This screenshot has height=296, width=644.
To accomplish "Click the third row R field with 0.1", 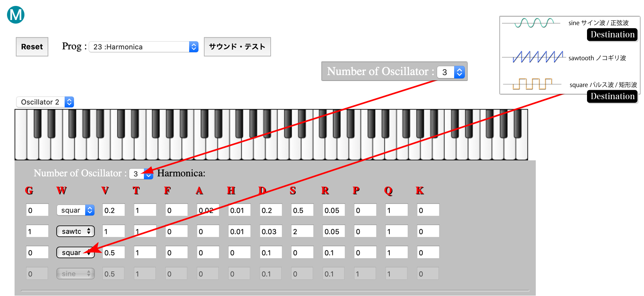I will (333, 252).
